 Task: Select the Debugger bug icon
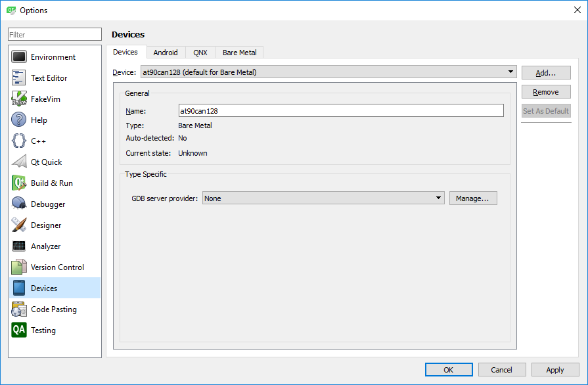19,204
